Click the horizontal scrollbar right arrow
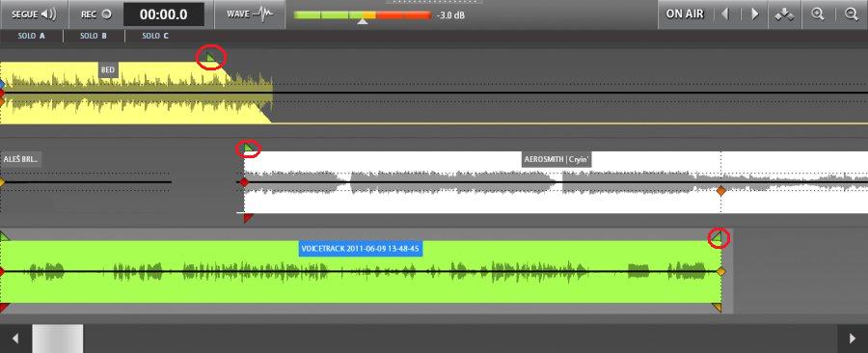The image size is (868, 353). (x=854, y=339)
